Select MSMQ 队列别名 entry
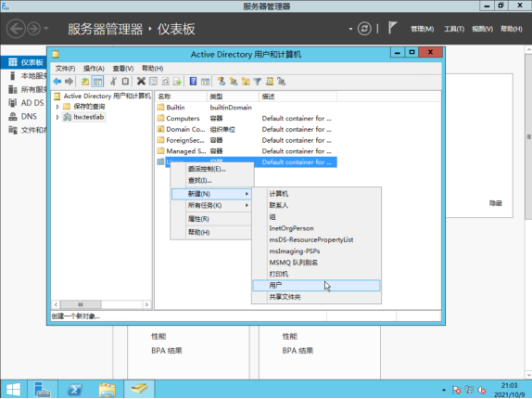Screen dimensions: 532x399 click(x=316, y=263)
